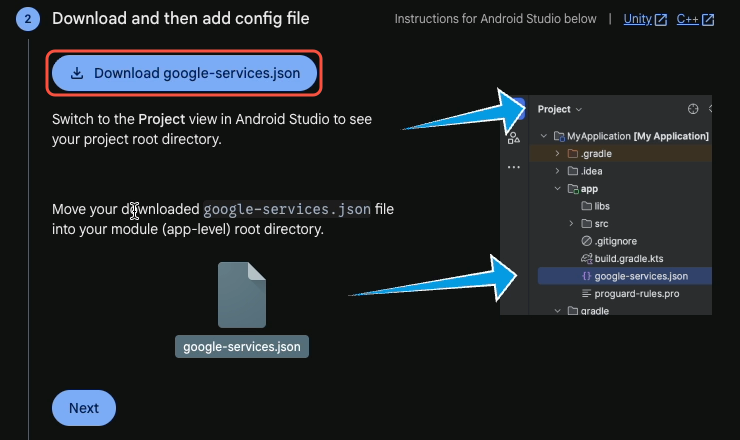Click 'Instructions for Android Studio below' text
Screen dimensions: 740x440
(x=496, y=19)
